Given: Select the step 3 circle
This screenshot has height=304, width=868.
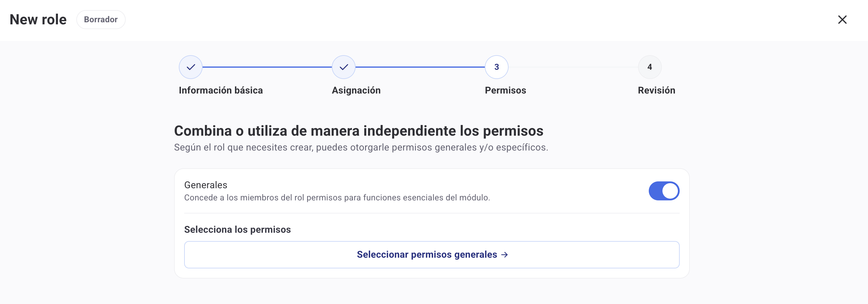Looking at the screenshot, I should tap(496, 67).
